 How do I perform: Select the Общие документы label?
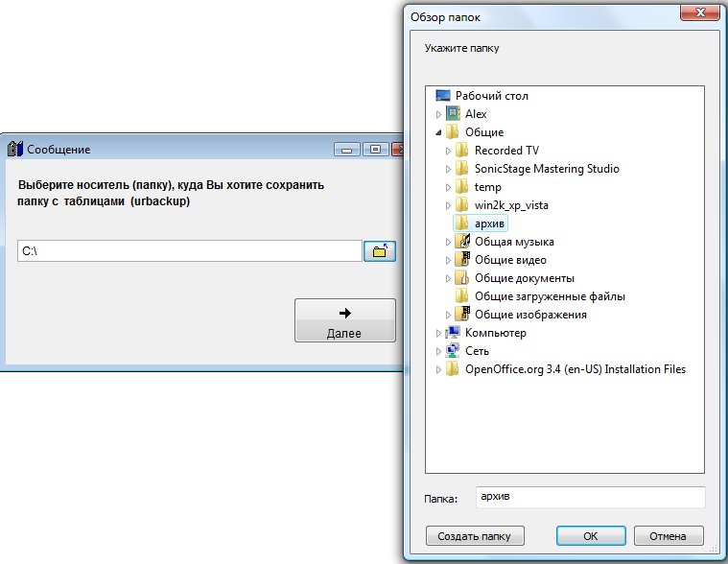524,277
